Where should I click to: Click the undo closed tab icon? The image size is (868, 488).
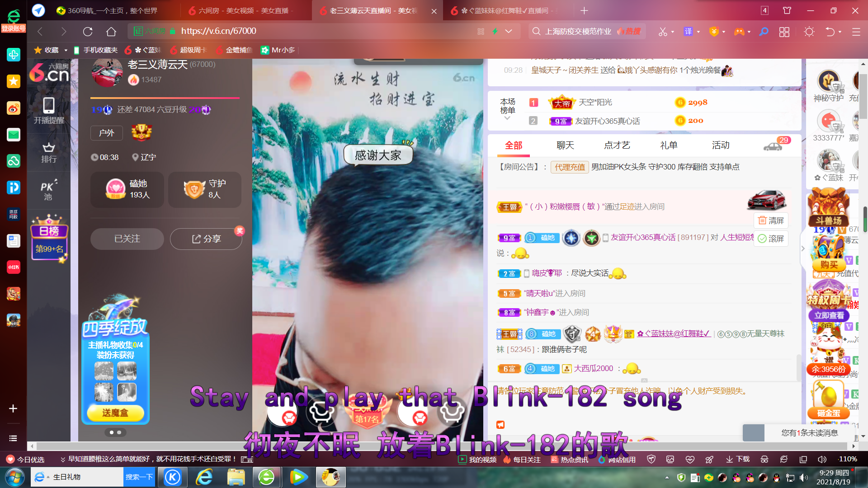830,31
